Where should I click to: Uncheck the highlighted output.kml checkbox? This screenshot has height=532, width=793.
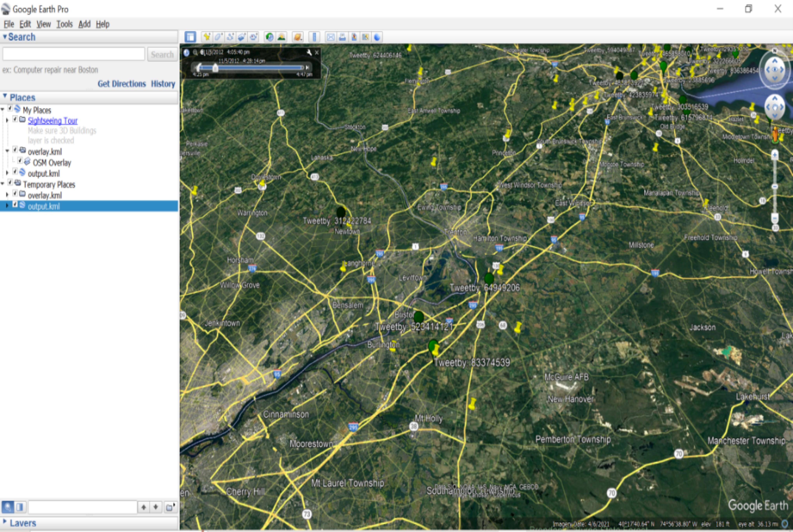15,204
